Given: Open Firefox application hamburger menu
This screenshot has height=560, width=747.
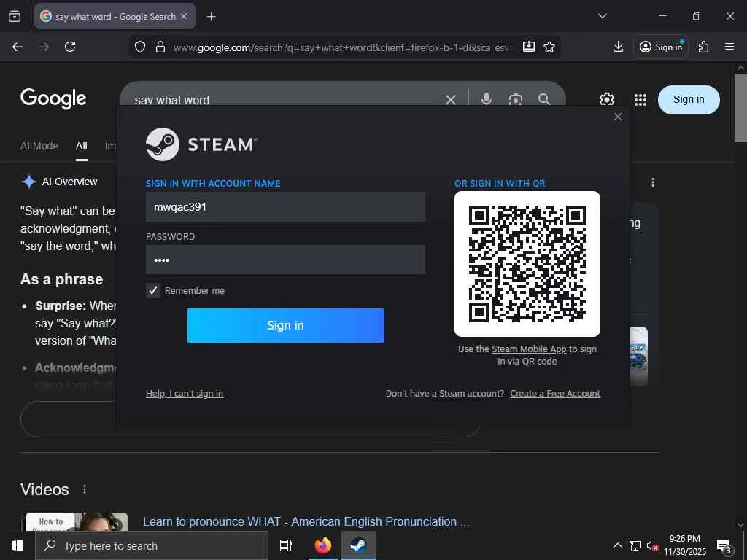Looking at the screenshot, I should click(x=729, y=47).
